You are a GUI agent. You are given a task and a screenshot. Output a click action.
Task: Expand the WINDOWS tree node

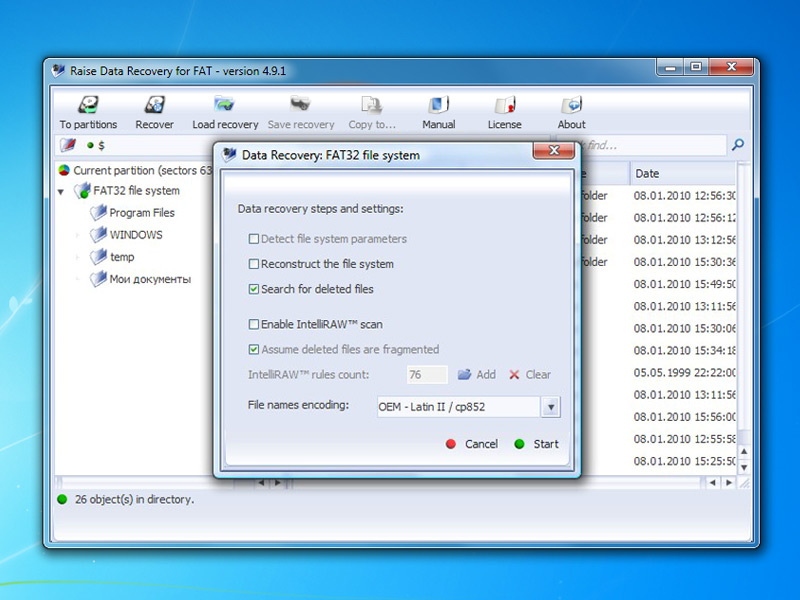[78, 235]
